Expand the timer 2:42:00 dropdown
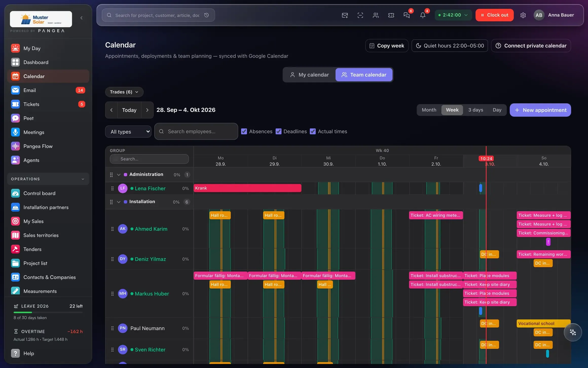Screen dimensions: 588x368 tap(453, 15)
